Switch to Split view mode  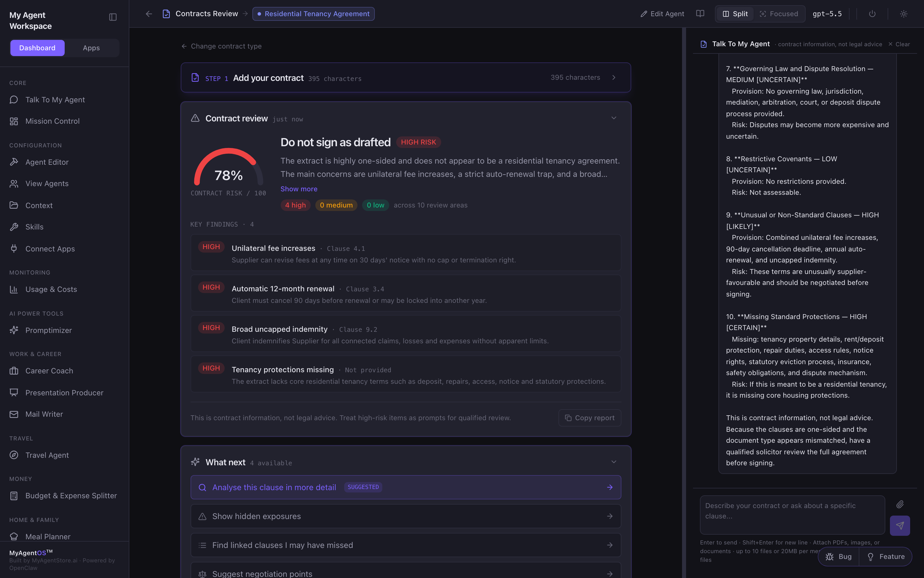[x=735, y=14]
